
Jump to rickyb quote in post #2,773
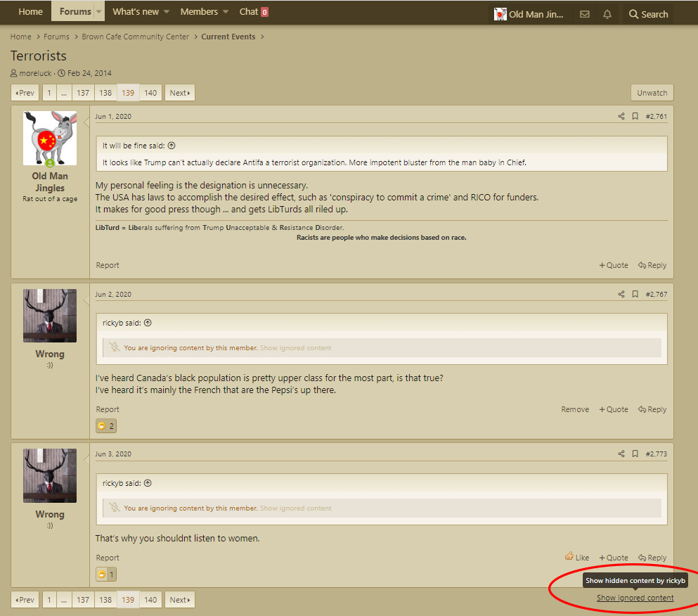point(148,483)
